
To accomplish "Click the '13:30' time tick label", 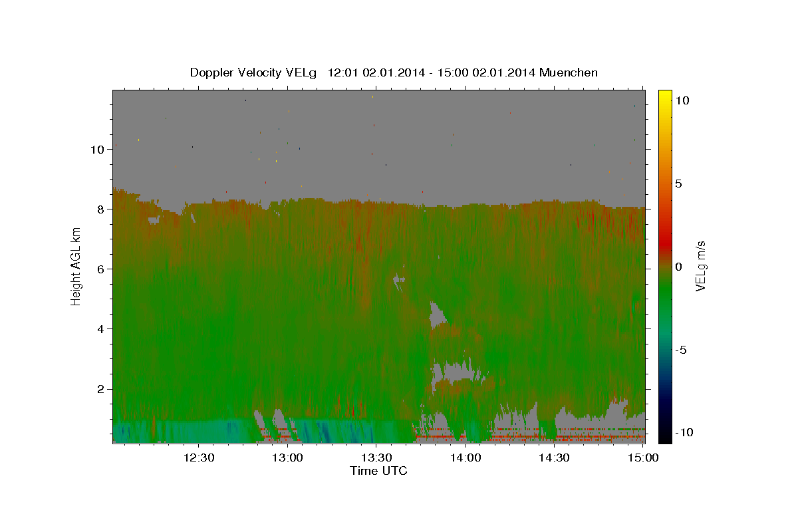I will click(x=376, y=458).
